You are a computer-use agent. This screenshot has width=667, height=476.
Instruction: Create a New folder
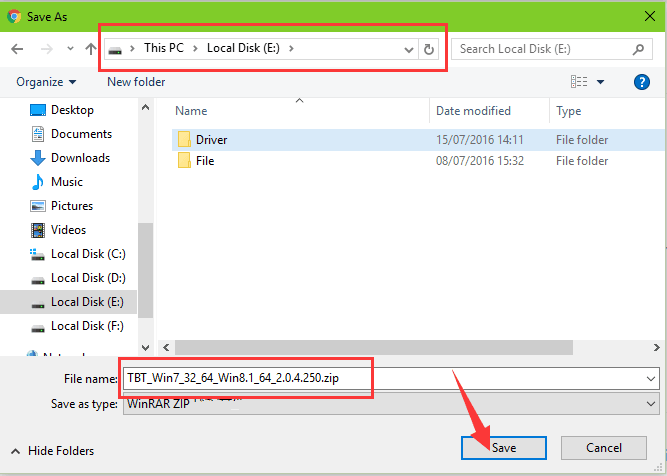pos(136,82)
